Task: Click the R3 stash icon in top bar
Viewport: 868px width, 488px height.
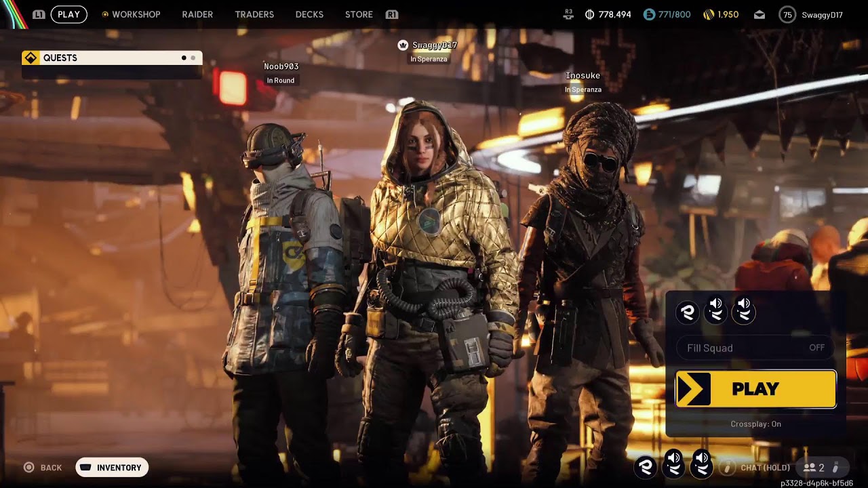Action: [x=568, y=14]
